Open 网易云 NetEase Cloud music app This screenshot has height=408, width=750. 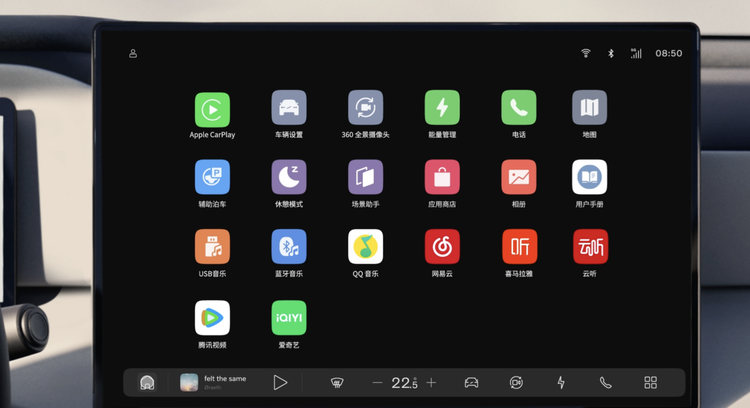click(442, 246)
